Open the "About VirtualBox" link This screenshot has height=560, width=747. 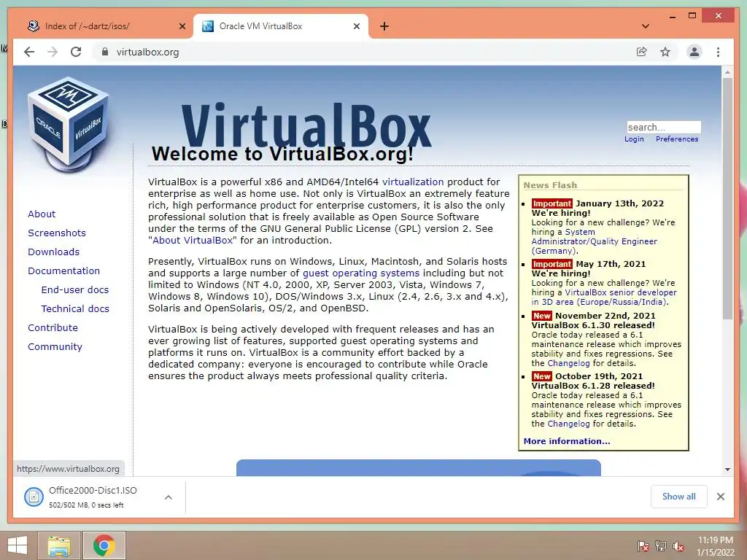coord(193,241)
